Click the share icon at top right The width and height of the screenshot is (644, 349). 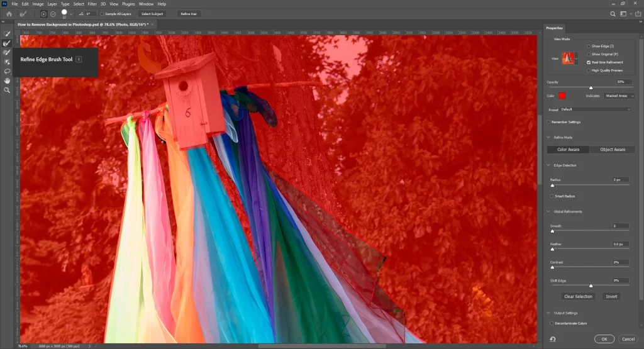[x=638, y=14]
